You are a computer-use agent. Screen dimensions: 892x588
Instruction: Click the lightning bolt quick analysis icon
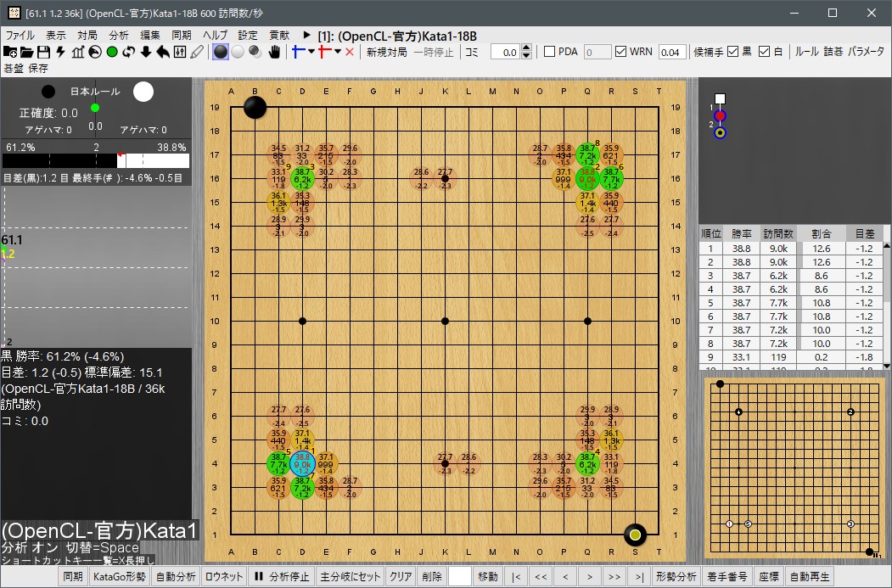(61, 52)
